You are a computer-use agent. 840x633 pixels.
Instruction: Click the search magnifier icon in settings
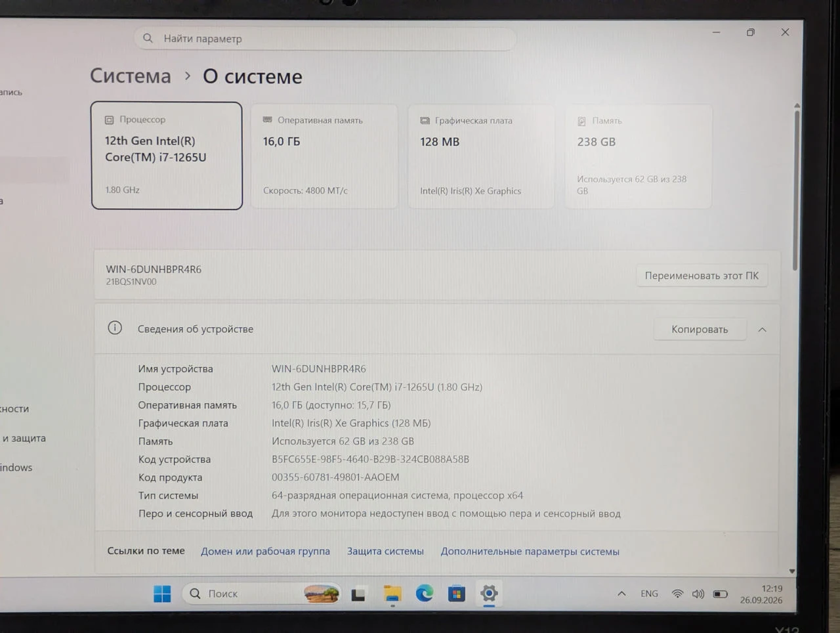pos(148,38)
